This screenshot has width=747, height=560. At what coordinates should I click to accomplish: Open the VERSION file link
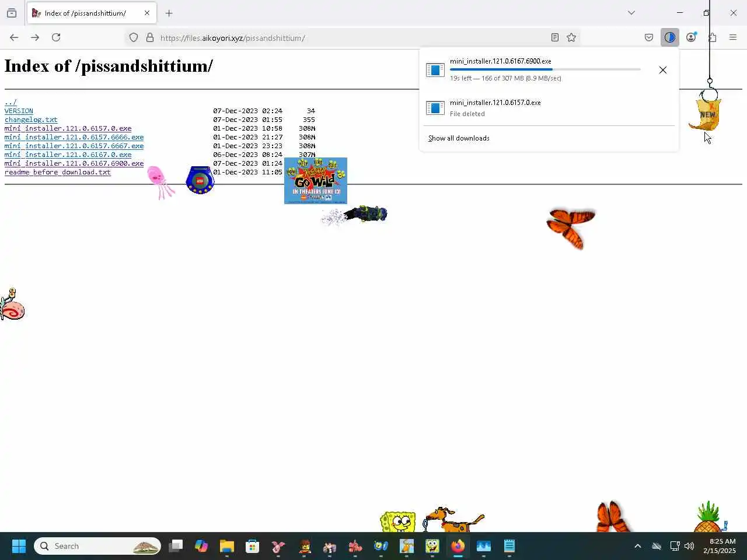[19, 111]
